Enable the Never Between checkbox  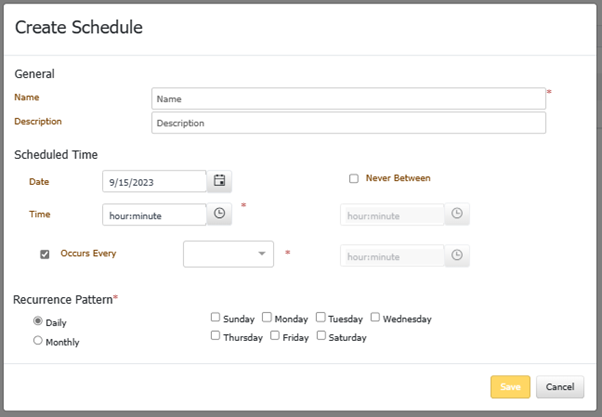354,179
